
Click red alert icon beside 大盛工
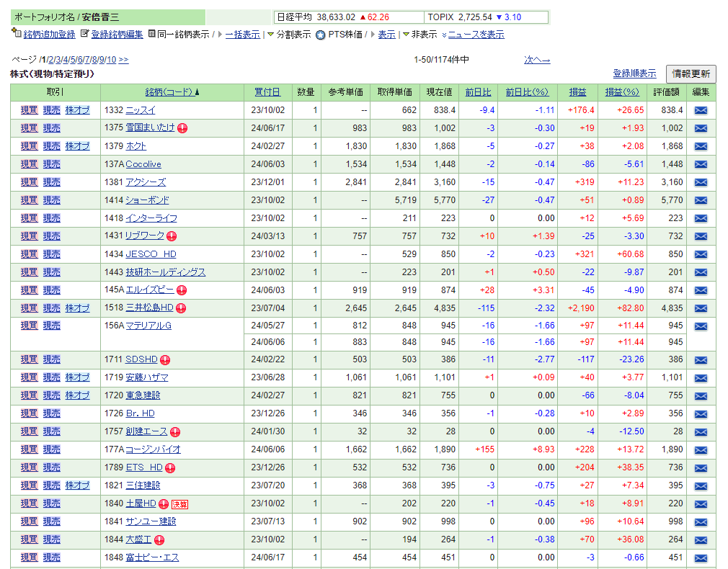tap(159, 540)
